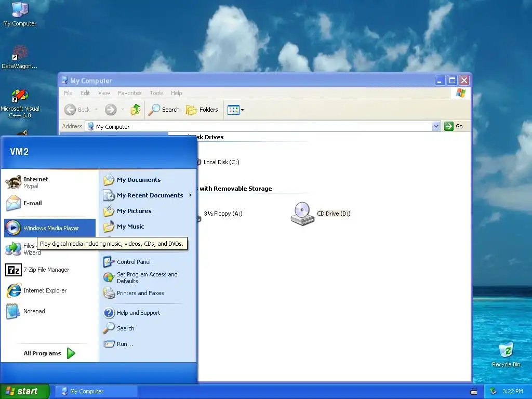Open Mypal Internet browser from Start menu
This screenshot has width=532, height=399.
pyautogui.click(x=50, y=182)
